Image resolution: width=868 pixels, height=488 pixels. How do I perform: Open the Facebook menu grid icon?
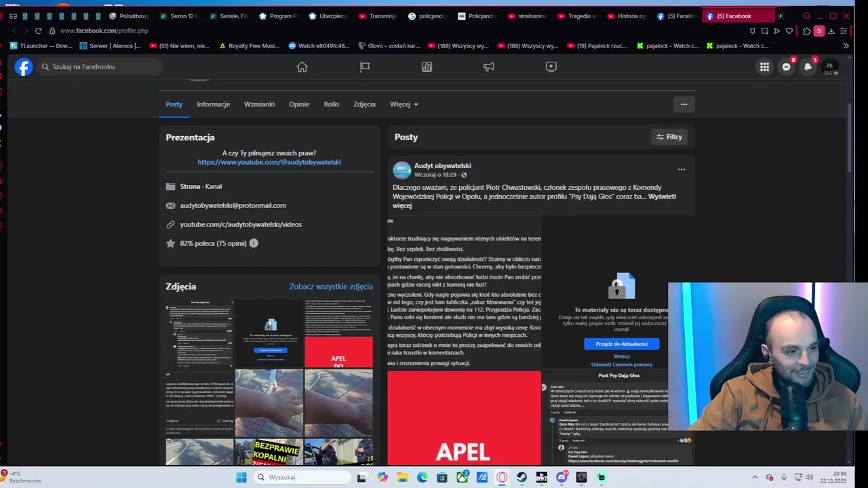tap(764, 66)
